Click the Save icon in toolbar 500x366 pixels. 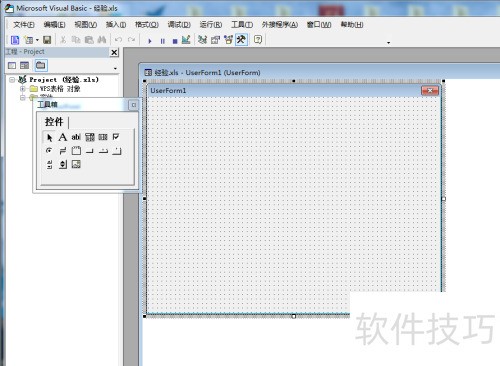[x=47, y=40]
